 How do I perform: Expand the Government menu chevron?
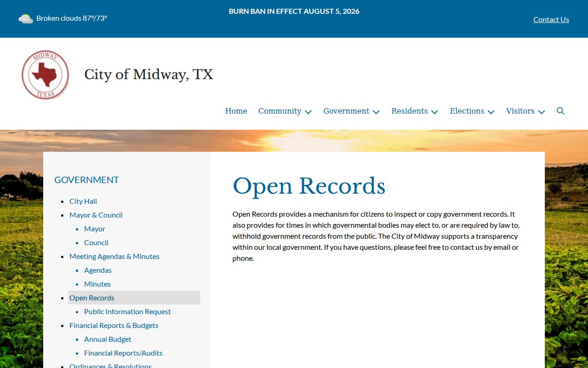[376, 112]
